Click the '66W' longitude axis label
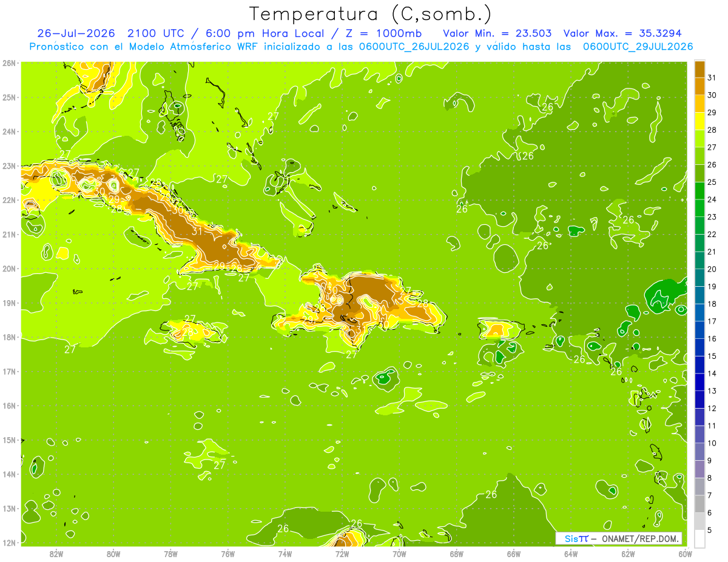728x562 pixels. (x=514, y=554)
